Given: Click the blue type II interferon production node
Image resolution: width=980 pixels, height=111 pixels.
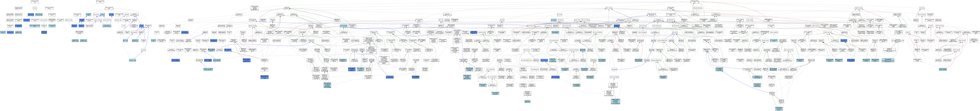Looking at the screenshot, I should pos(844,40).
